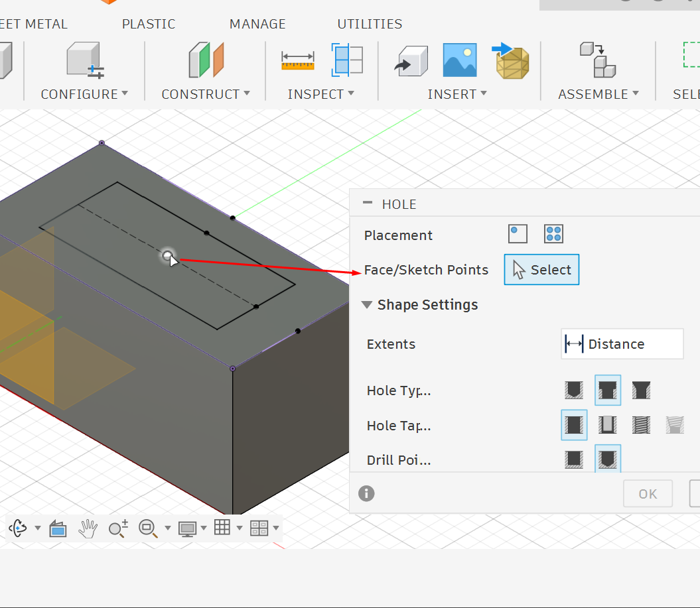This screenshot has width=700, height=608.
Task: Click the OK button
Action: 648,494
